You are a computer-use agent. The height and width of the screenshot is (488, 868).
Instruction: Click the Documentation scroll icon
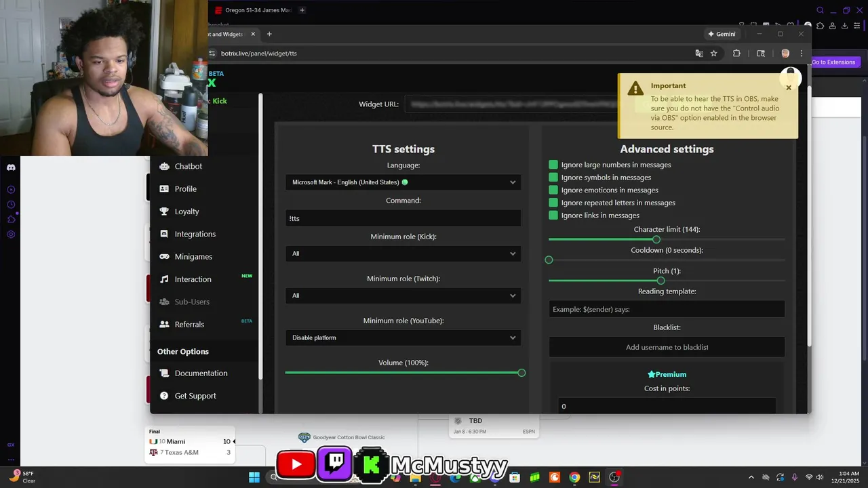(164, 373)
